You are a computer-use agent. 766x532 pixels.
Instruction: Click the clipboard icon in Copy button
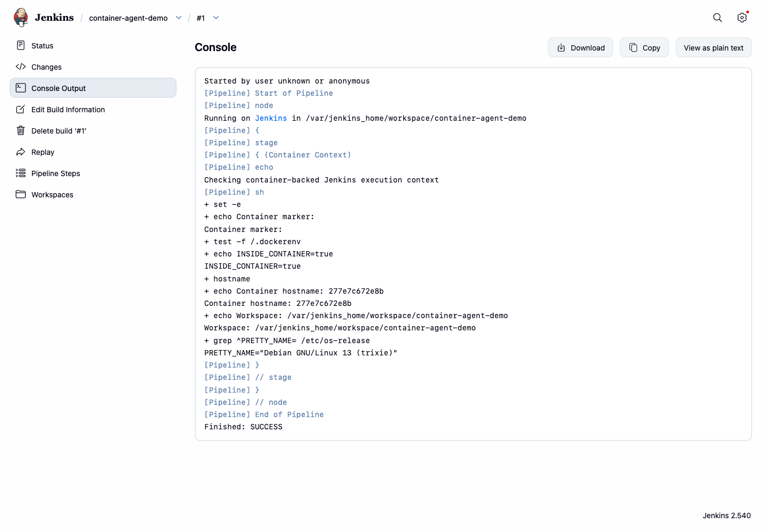[633, 48]
